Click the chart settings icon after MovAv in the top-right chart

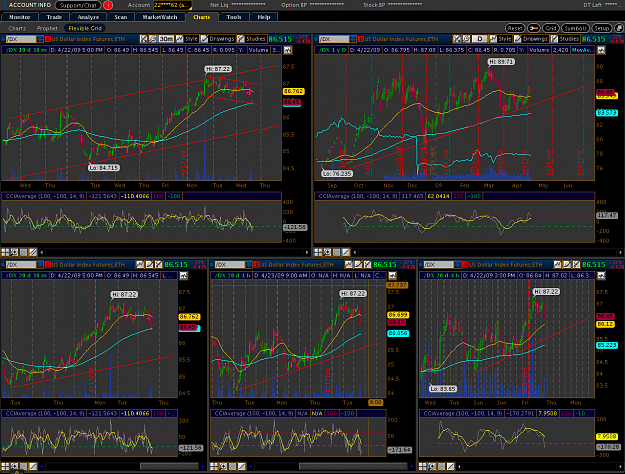coord(601,50)
